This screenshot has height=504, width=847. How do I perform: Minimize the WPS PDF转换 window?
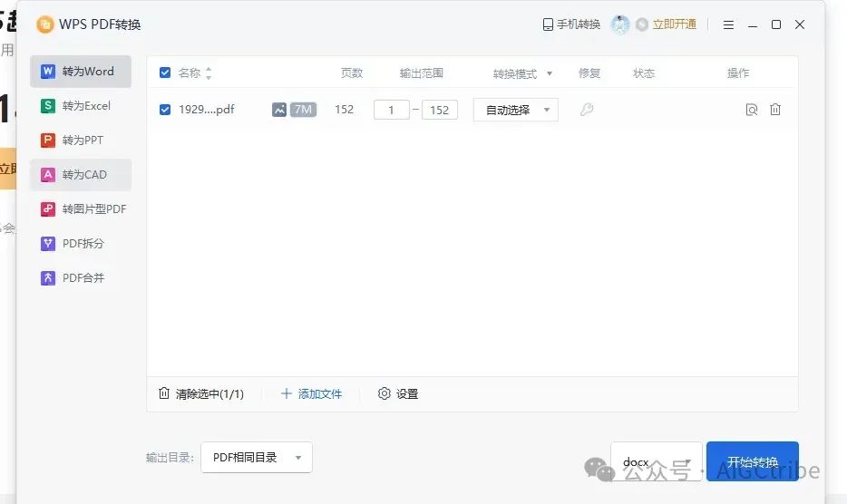point(753,24)
